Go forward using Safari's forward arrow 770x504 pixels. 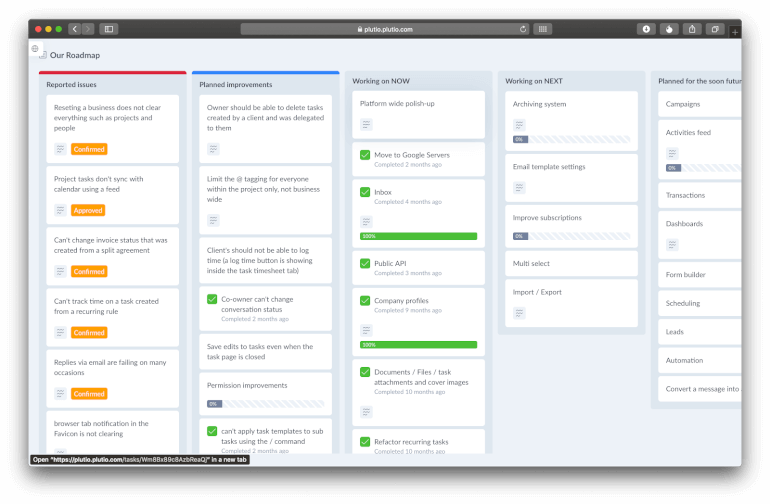[88, 29]
